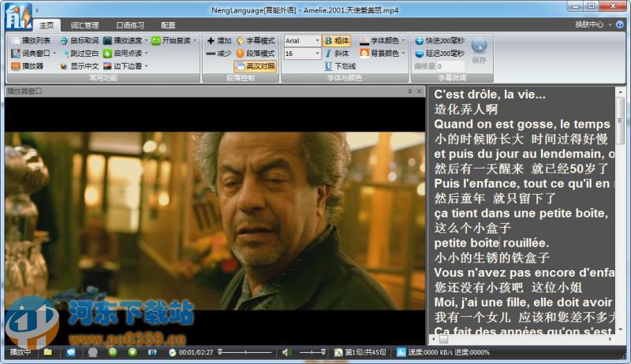Pick a 字体颜色 font color

click(x=379, y=41)
